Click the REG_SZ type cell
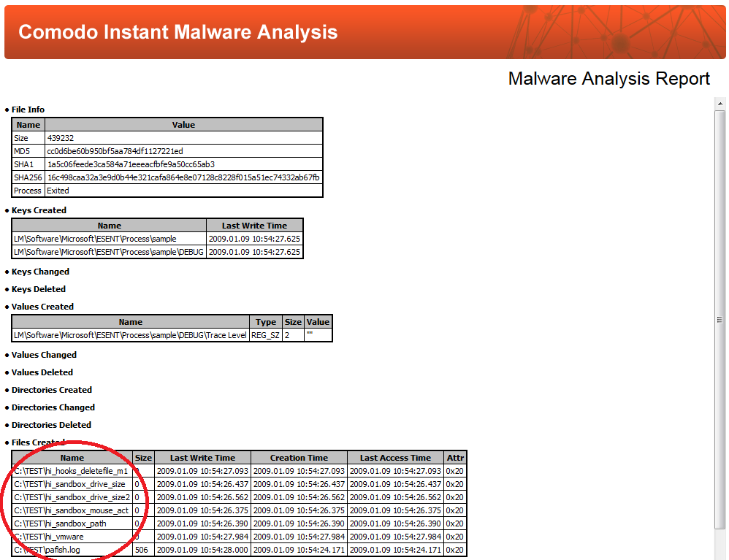 (265, 335)
